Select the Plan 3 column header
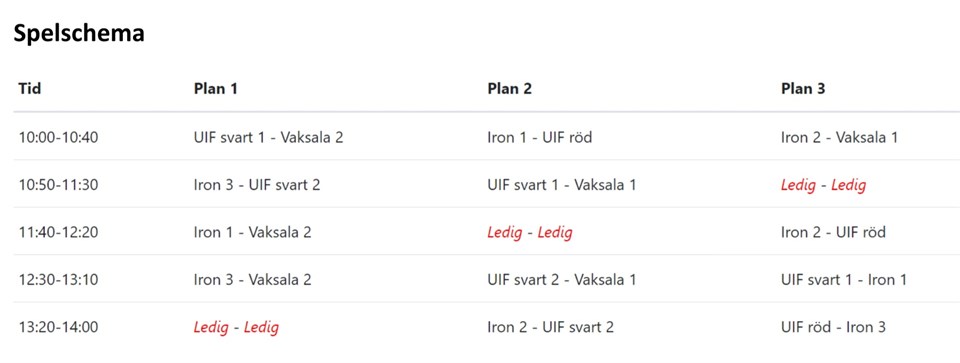 [x=803, y=89]
